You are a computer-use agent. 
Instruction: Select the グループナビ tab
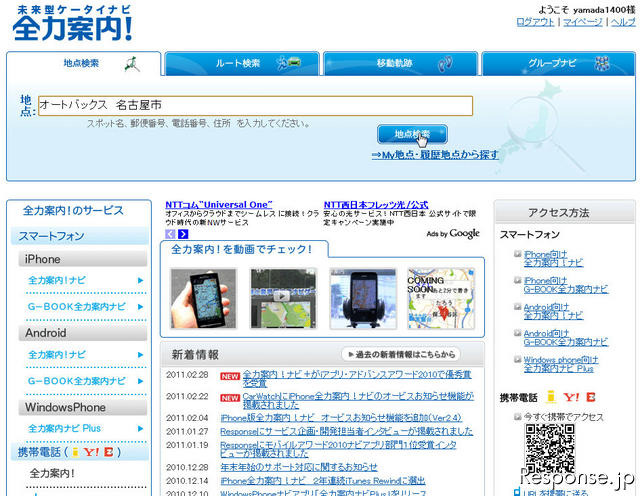[559, 63]
